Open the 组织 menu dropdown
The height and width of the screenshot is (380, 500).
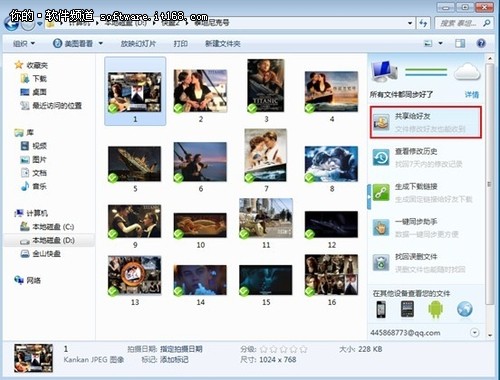coord(24,43)
